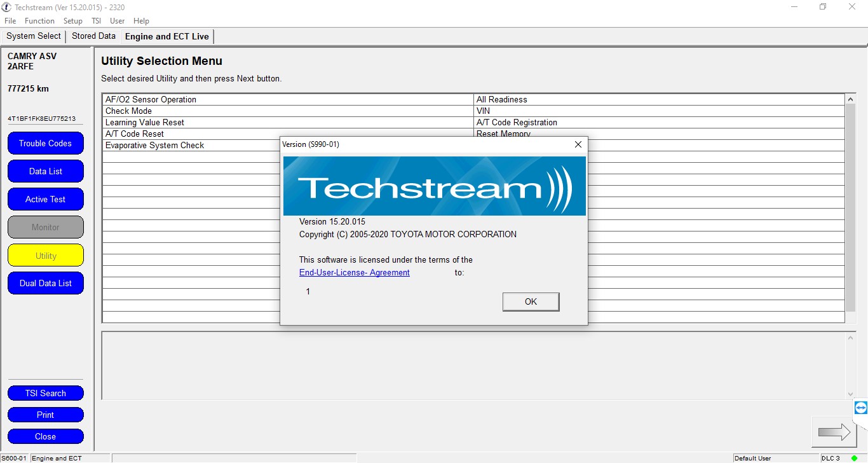Viewport: 868px width, 463px height.
Task: Click the Techstream title bar app icon
Action: [x=6, y=7]
